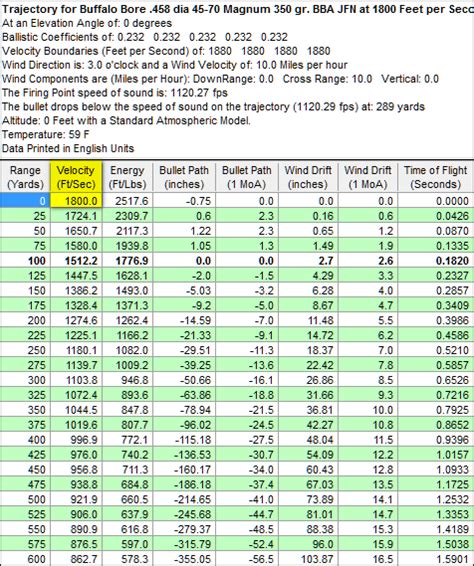This screenshot has height=566, width=474.
Task: Click the Temperature: 59 F line
Action: click(45, 135)
